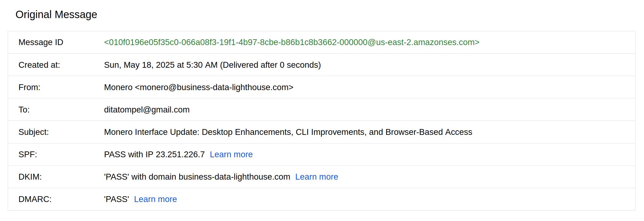This screenshot has width=644, height=221.
Task: Click the Created at date value
Action: pyautogui.click(x=212, y=65)
